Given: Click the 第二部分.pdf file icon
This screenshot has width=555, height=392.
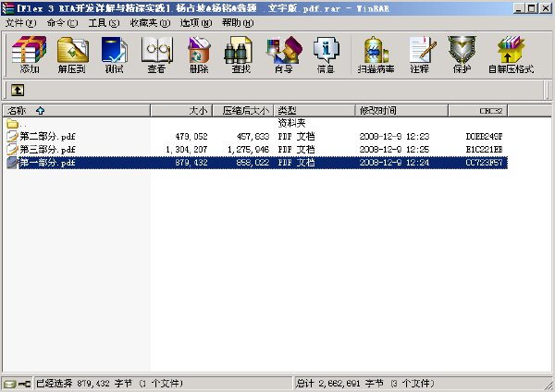Looking at the screenshot, I should (12, 136).
